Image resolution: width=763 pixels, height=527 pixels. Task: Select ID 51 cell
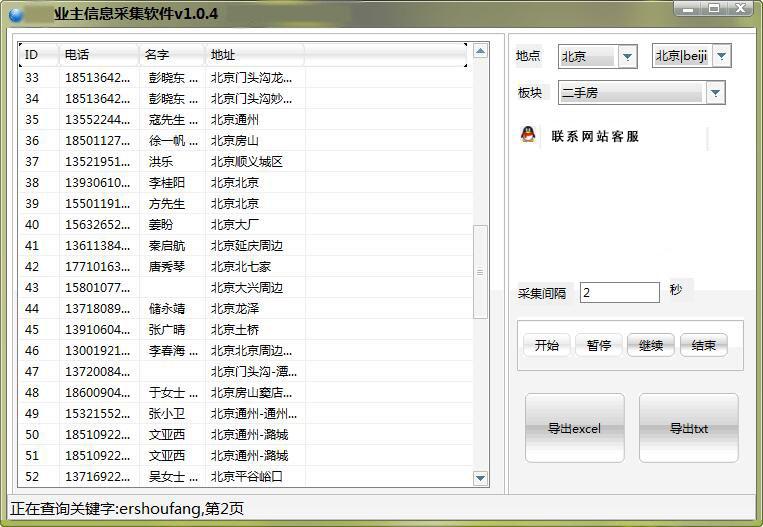tap(32, 455)
